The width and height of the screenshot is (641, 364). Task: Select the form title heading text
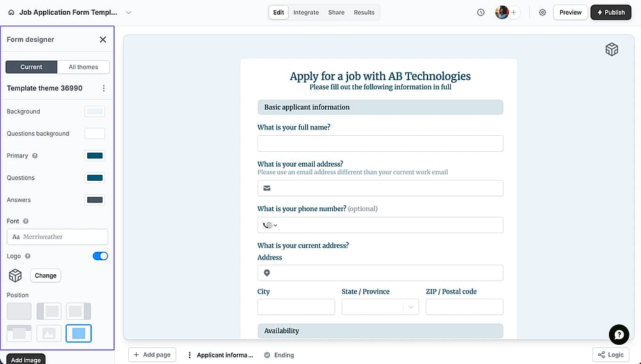tap(380, 76)
